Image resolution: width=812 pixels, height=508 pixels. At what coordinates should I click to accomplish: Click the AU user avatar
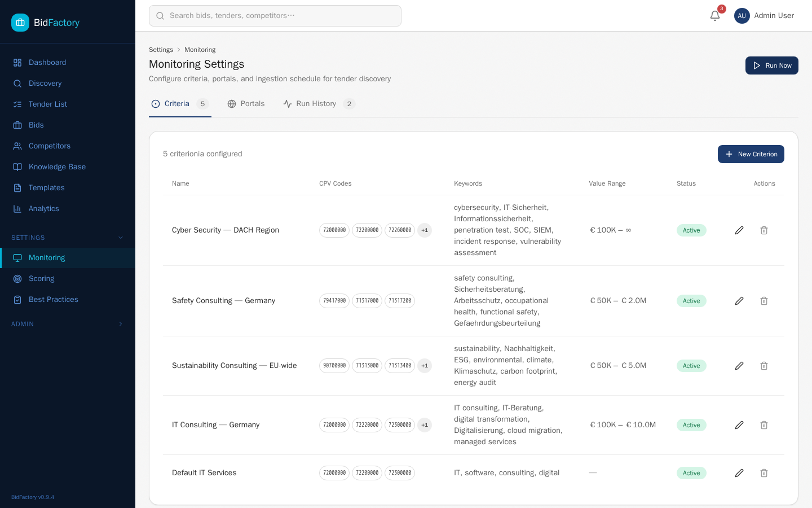point(742,16)
